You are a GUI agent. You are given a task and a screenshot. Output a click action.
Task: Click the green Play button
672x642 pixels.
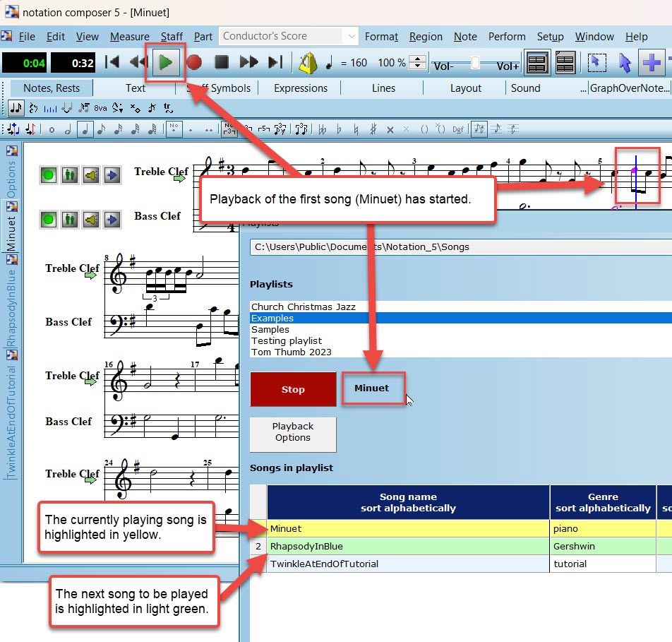pos(166,63)
